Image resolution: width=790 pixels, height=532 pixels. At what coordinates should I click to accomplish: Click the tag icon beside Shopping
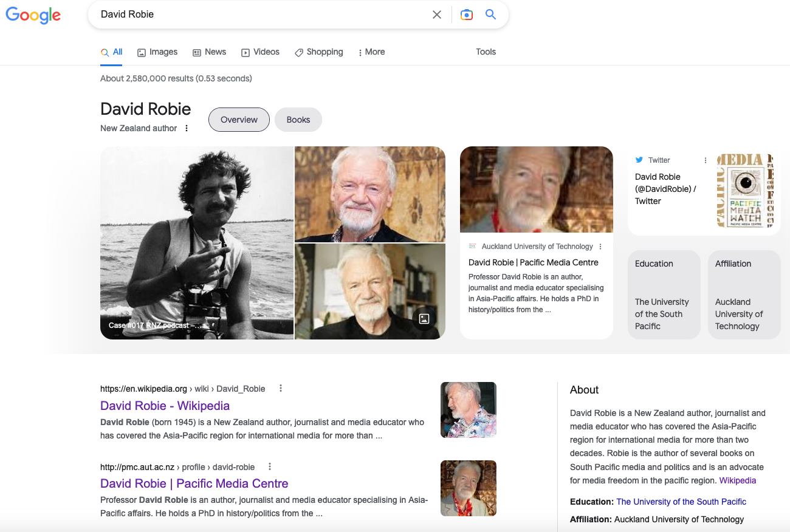(x=298, y=52)
